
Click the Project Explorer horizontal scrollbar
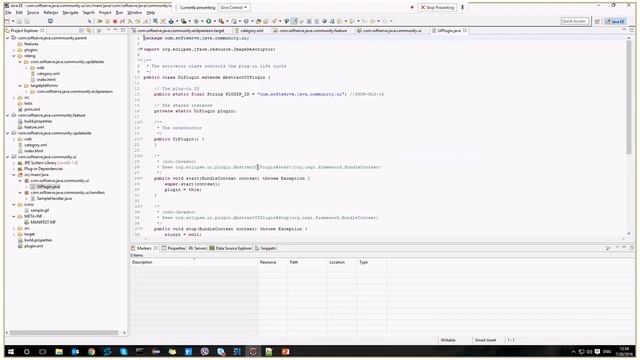pos(64,333)
